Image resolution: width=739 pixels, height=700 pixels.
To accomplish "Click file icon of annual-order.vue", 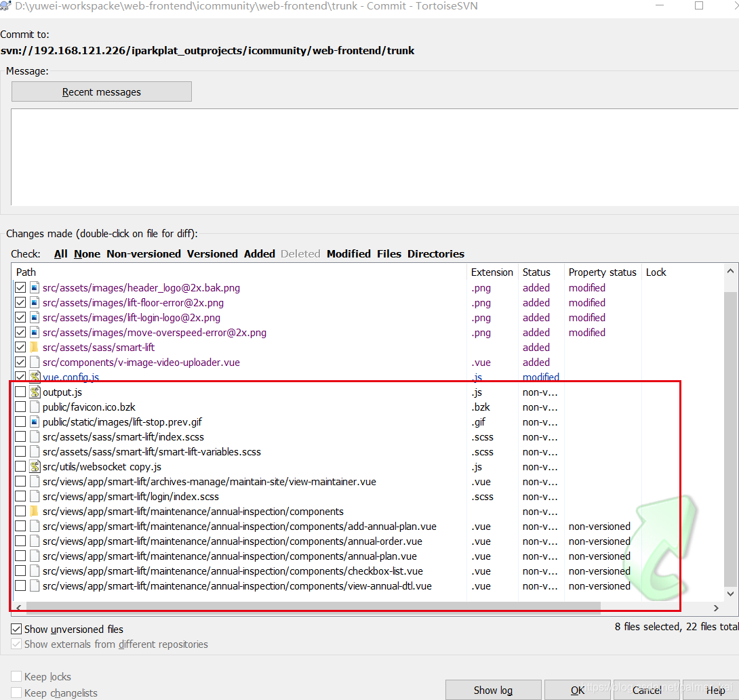I will (35, 541).
